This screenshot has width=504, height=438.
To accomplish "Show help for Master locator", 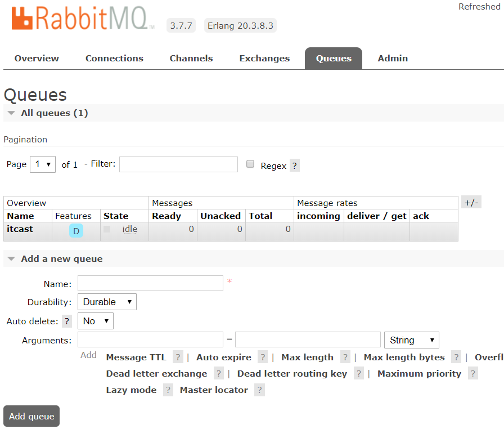I will pyautogui.click(x=259, y=390).
